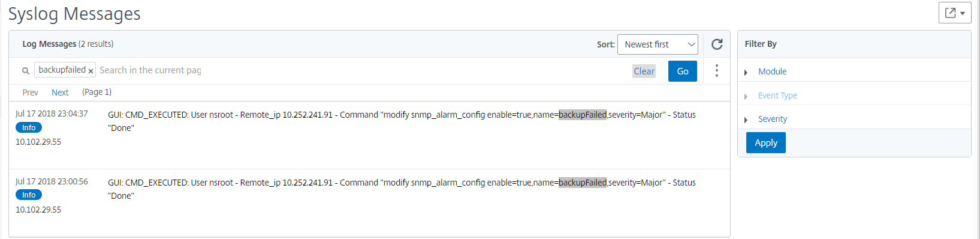Click the Go search button
Image resolution: width=980 pixels, height=239 pixels.
pos(683,71)
